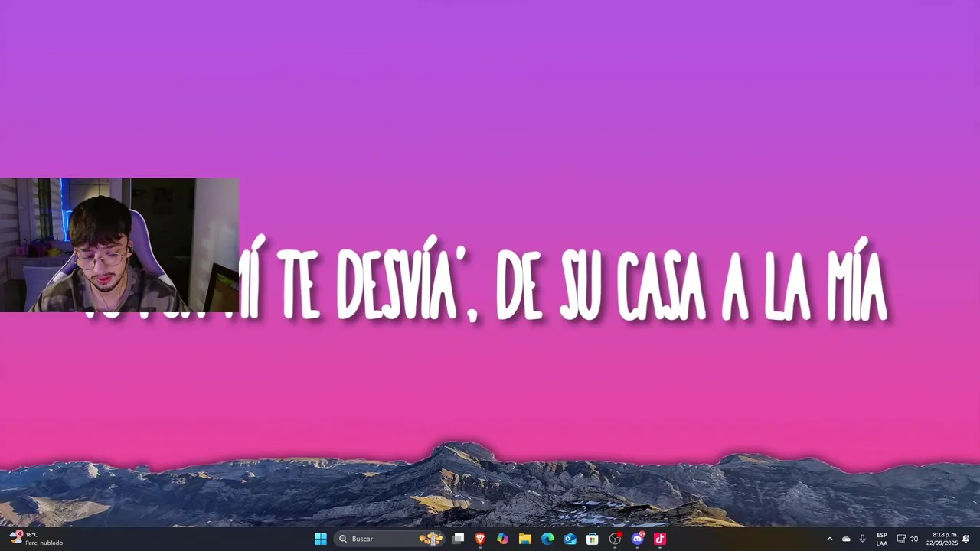Open the notification bell icon

coord(966,539)
